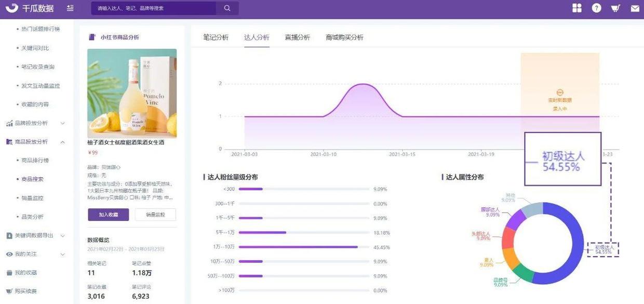Select the 商城购买分析 tab
The height and width of the screenshot is (304, 644).
[x=344, y=37]
